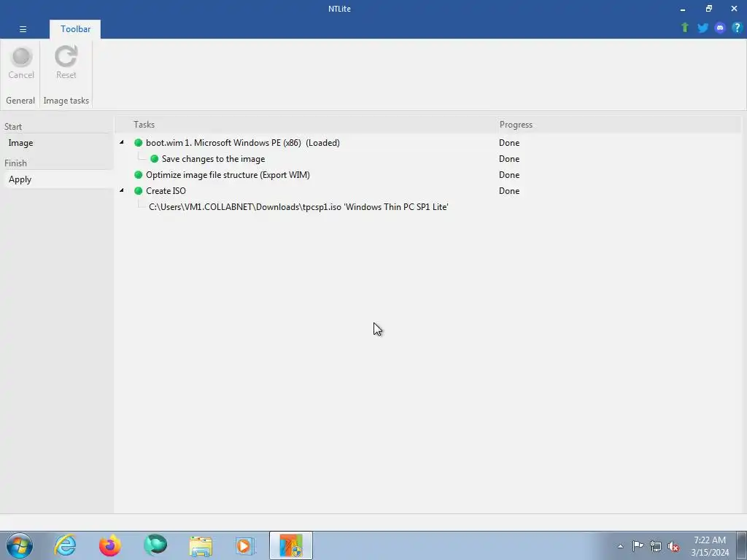Collapse the boot.wim task node
This screenshot has width=747, height=560.
click(122, 142)
